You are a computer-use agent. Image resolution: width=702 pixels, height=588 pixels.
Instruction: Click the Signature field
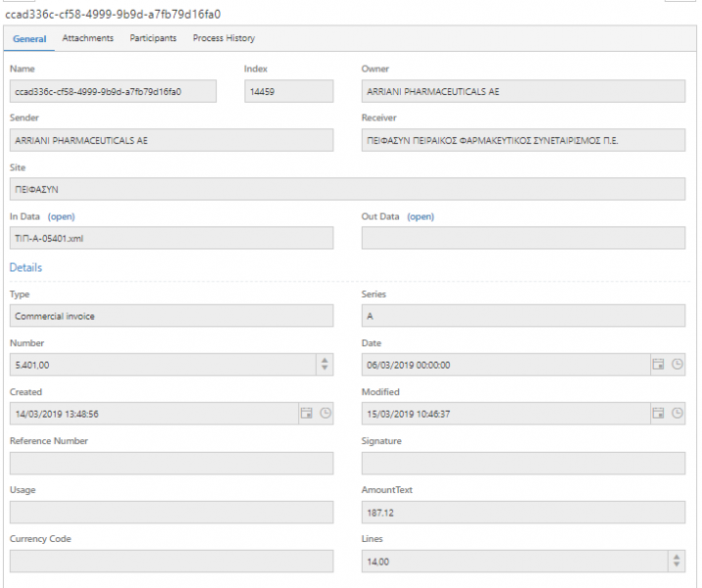coord(524,464)
